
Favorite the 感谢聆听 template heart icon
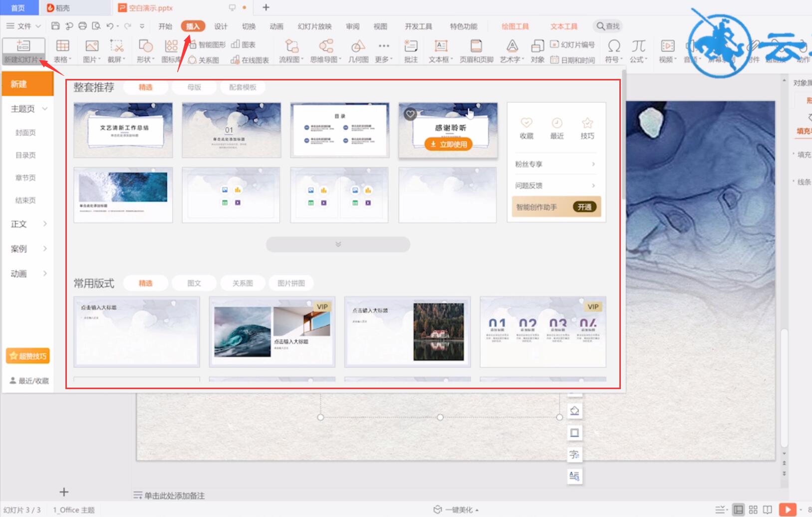tap(410, 114)
